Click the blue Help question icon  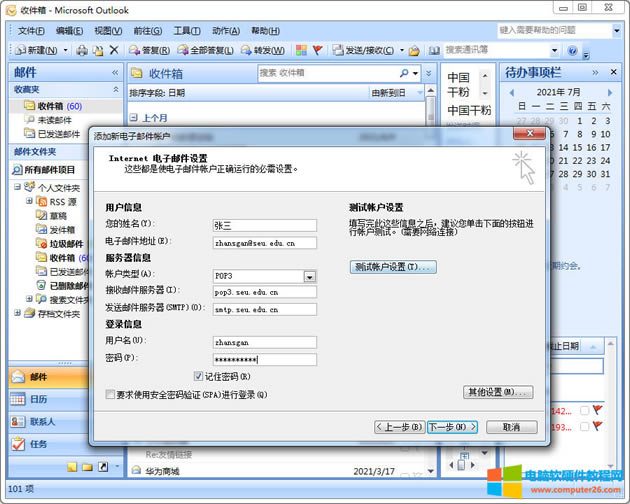pyautogui.click(x=573, y=50)
